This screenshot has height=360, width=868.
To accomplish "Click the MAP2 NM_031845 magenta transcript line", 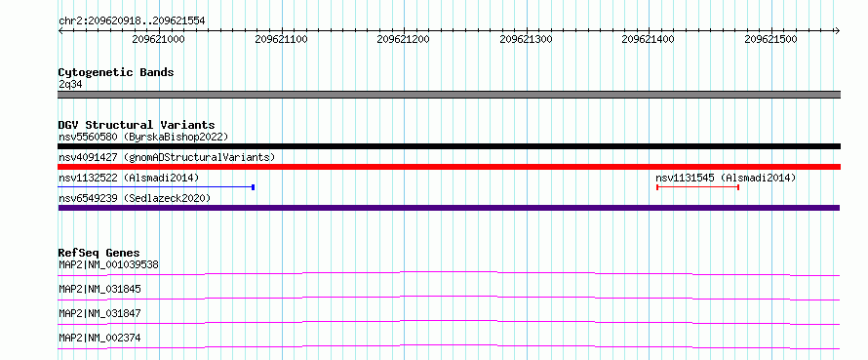I will (449, 298).
